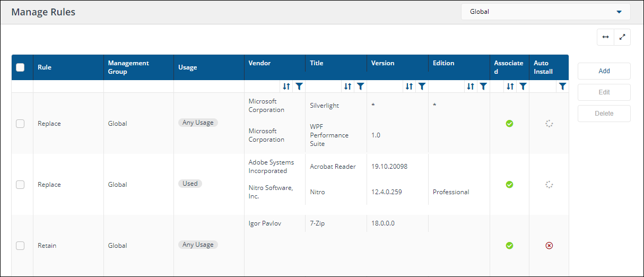Click the Usage column header
The width and height of the screenshot is (644, 277).
(188, 67)
